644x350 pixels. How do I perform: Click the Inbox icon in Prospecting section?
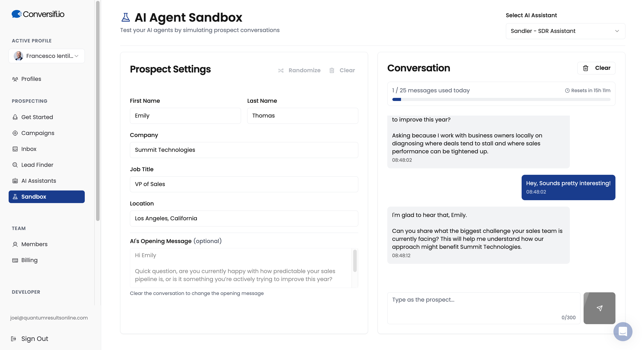click(x=15, y=149)
